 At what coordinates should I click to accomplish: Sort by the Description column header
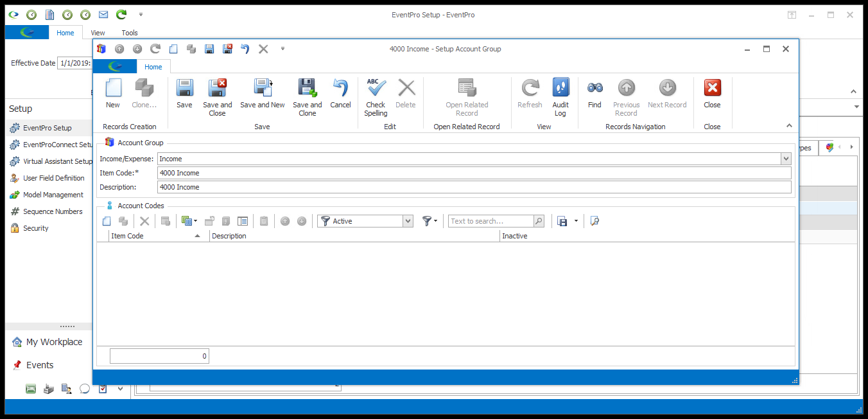354,236
